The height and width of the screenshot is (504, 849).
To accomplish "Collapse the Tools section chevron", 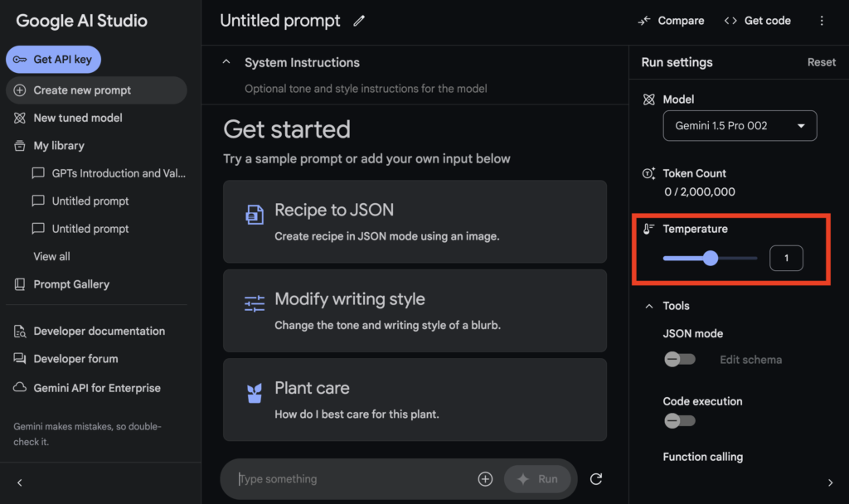I will [648, 306].
